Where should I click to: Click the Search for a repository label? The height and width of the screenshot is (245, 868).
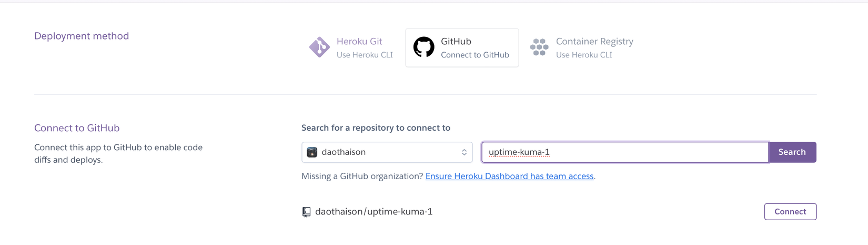point(376,128)
